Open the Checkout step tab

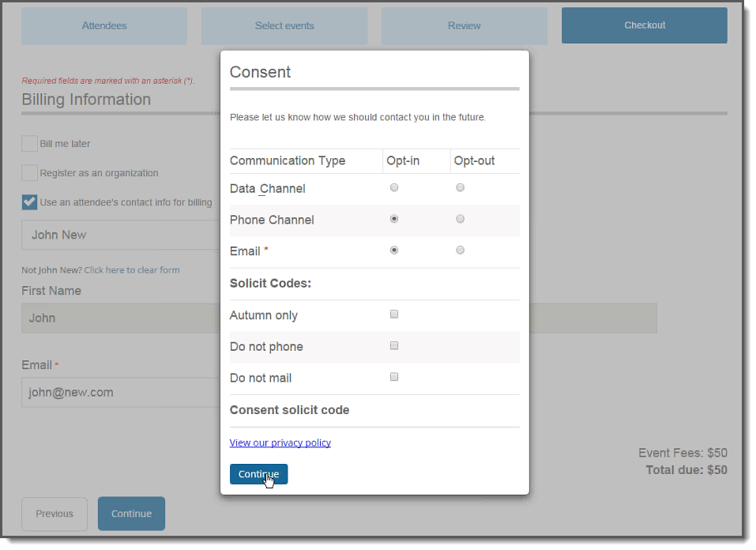(x=645, y=25)
